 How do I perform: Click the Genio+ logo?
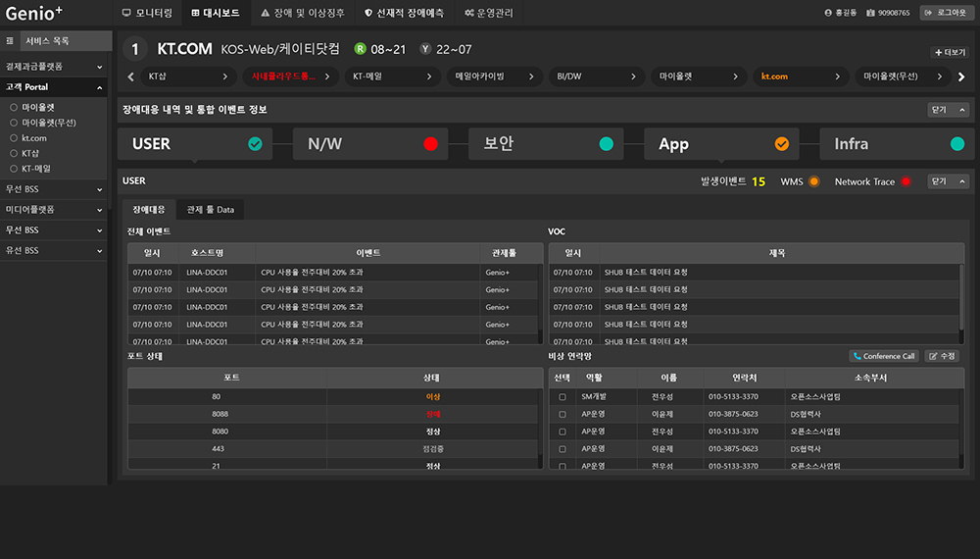pyautogui.click(x=33, y=13)
